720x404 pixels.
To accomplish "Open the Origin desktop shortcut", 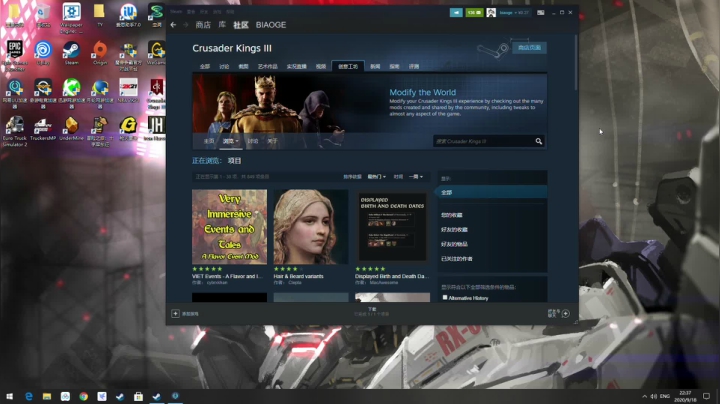I will pos(100,53).
